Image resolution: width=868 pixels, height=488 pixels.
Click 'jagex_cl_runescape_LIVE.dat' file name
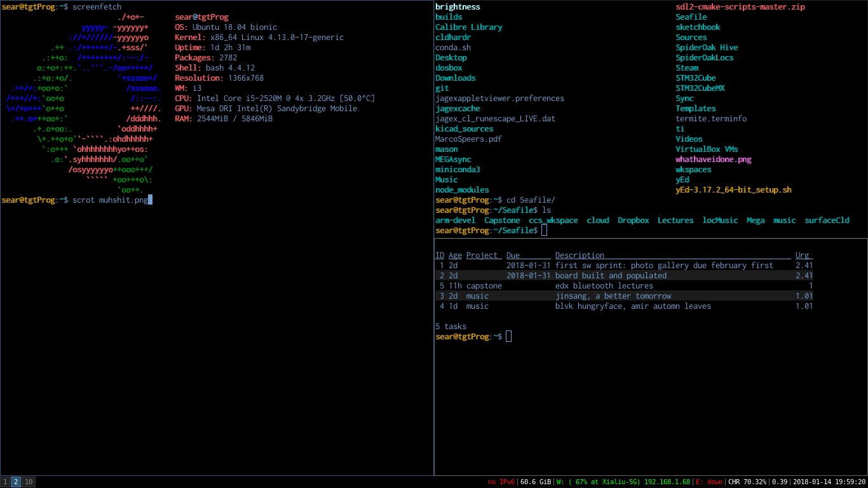[x=495, y=119]
